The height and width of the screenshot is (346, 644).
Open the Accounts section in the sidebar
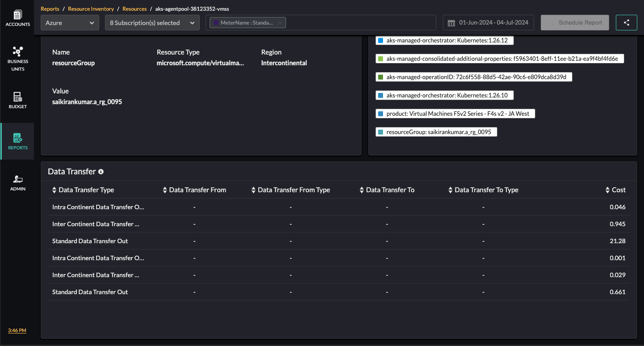tap(17, 15)
